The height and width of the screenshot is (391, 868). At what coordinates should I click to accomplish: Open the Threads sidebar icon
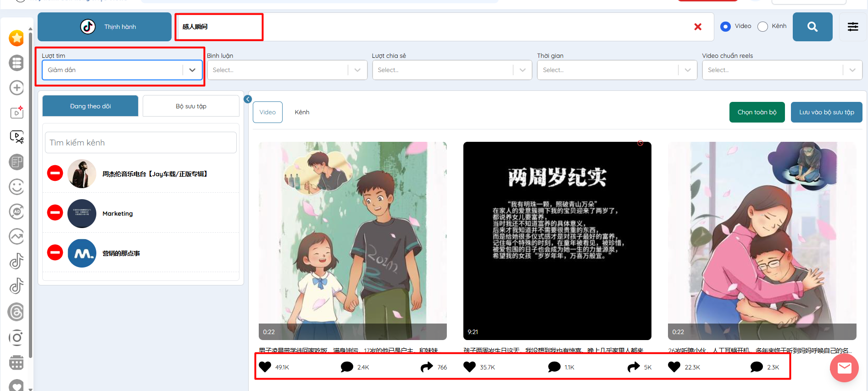(x=17, y=312)
